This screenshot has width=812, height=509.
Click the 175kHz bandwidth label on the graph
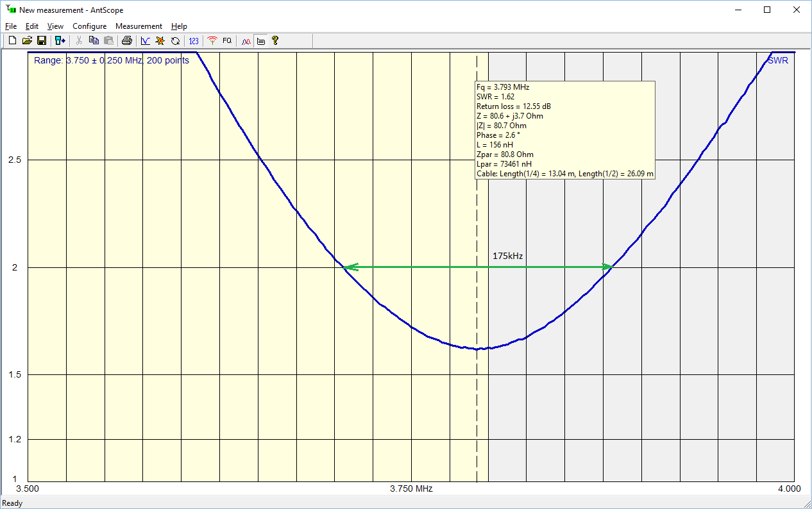[x=507, y=256]
